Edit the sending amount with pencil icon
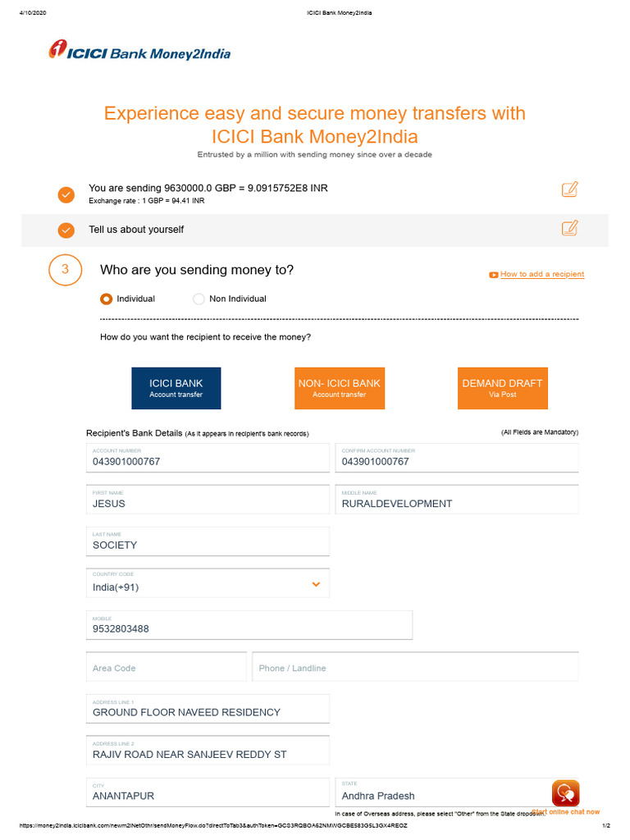This screenshot has width=630, height=840. tap(569, 189)
